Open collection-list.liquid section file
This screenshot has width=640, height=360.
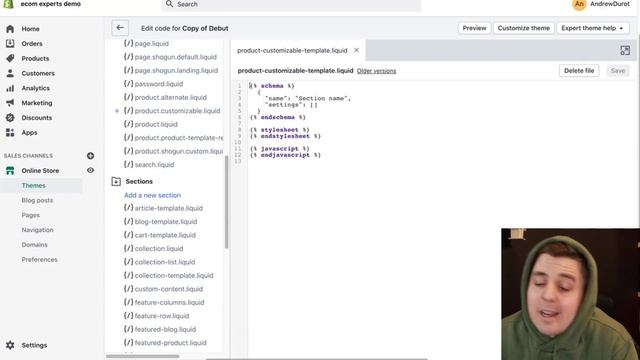click(165, 262)
